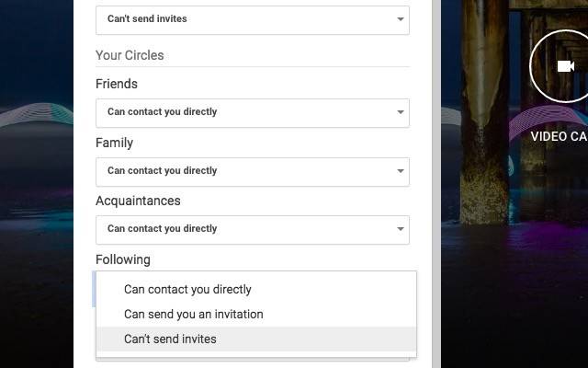The height and width of the screenshot is (368, 588).
Task: Click the "Your Circles" section heading
Action: [x=130, y=55]
